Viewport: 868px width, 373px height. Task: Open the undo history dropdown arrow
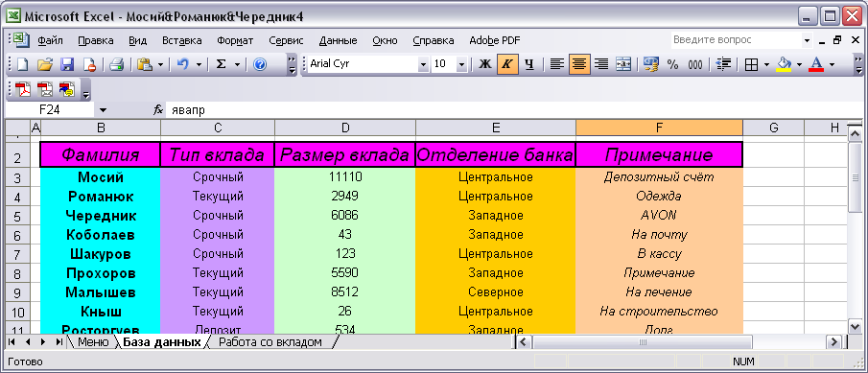tap(199, 65)
